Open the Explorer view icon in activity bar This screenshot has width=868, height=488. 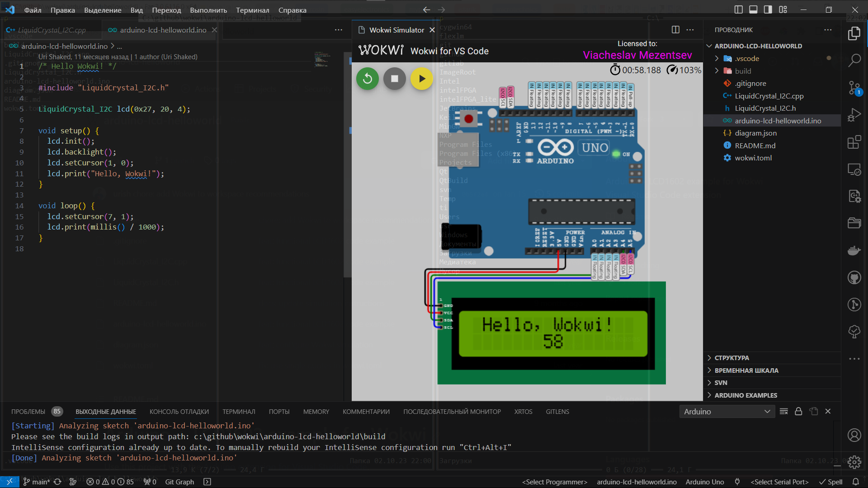click(854, 33)
